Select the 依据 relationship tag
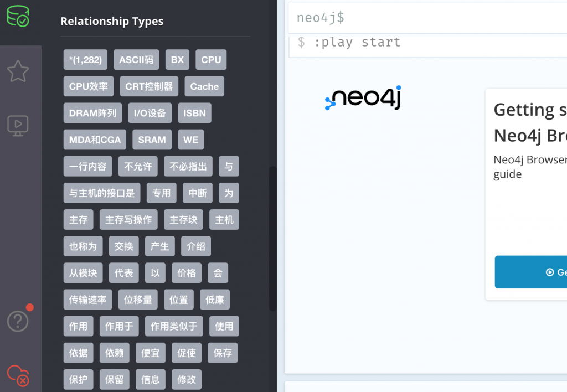 click(x=79, y=353)
